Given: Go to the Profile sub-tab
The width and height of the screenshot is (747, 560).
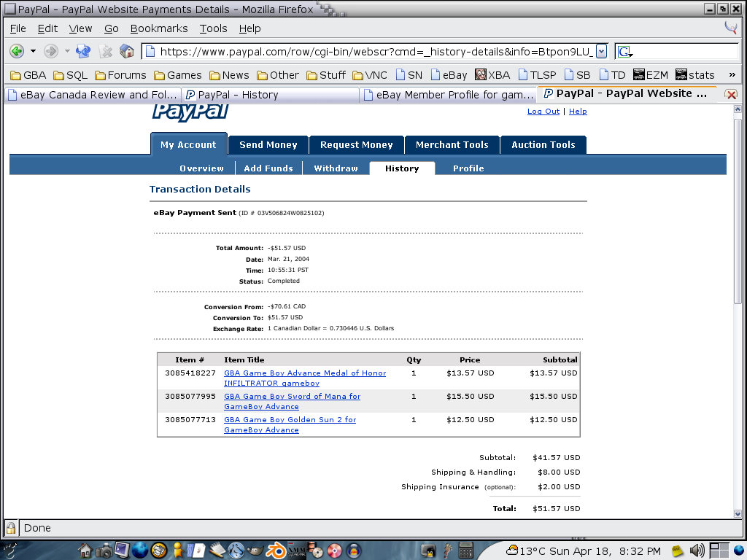Looking at the screenshot, I should pyautogui.click(x=468, y=168).
